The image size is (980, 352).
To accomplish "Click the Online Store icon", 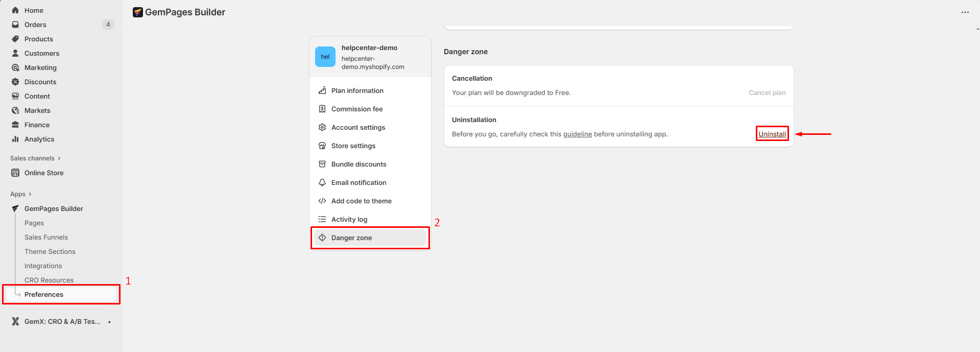I will coord(15,173).
